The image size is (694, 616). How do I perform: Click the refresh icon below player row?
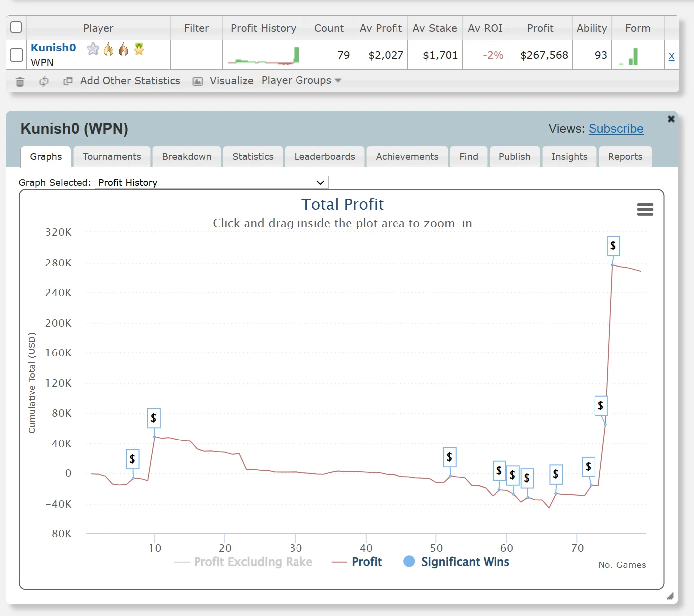tap(44, 82)
